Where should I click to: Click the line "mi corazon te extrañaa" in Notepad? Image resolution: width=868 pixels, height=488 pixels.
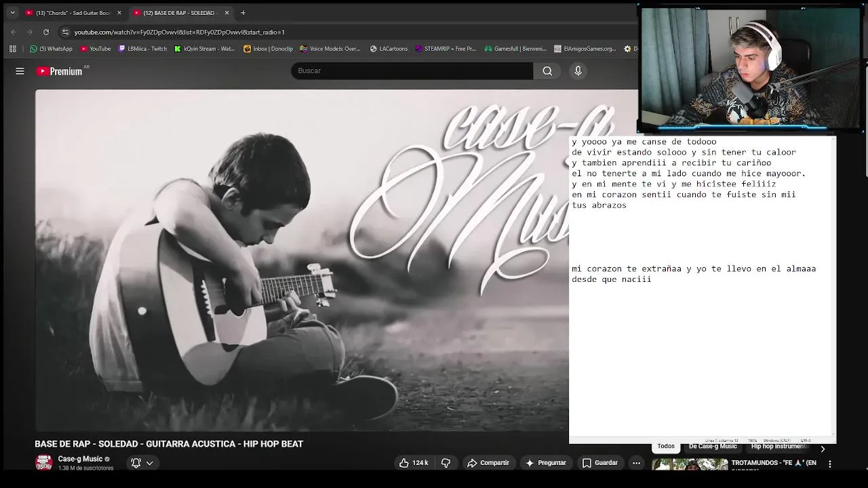(694, 268)
